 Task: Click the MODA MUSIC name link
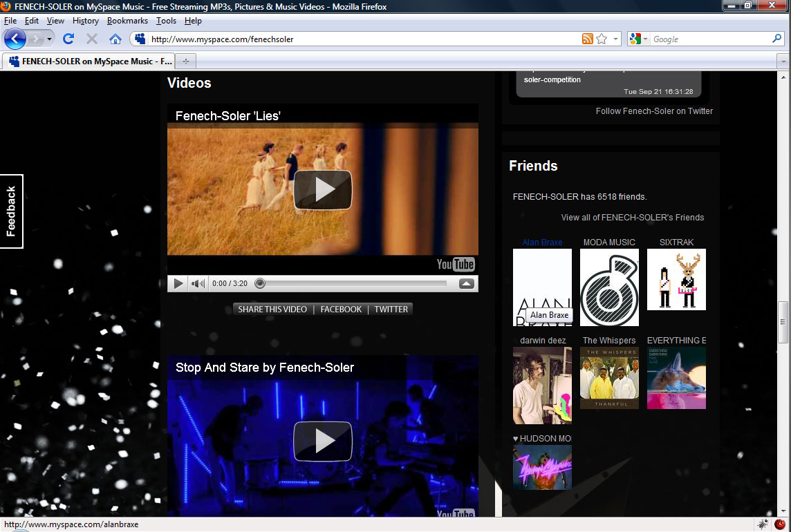coord(609,242)
